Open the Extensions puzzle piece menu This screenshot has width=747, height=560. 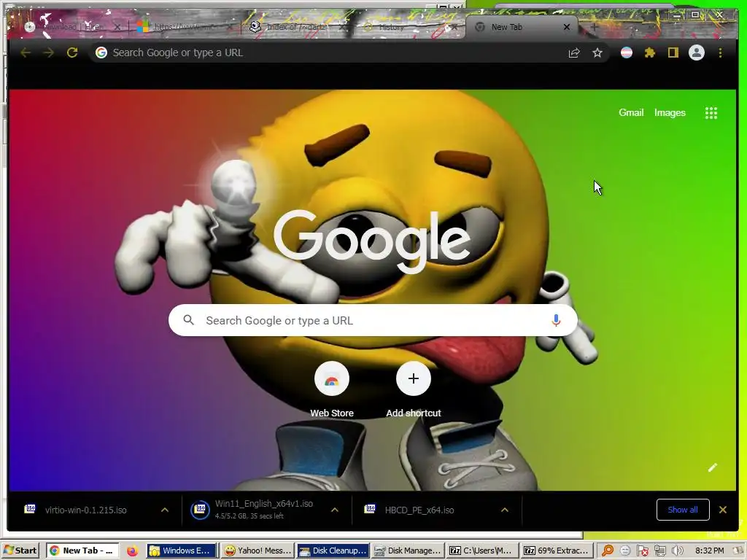click(x=650, y=52)
